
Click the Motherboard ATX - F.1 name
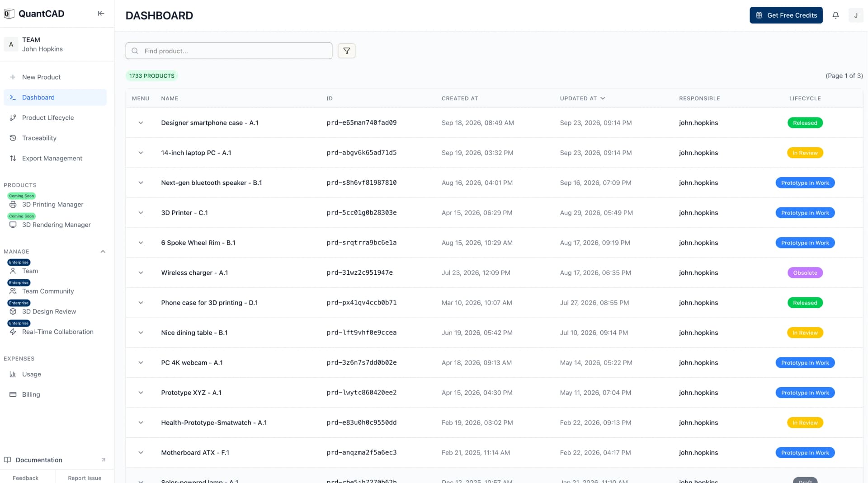point(195,453)
